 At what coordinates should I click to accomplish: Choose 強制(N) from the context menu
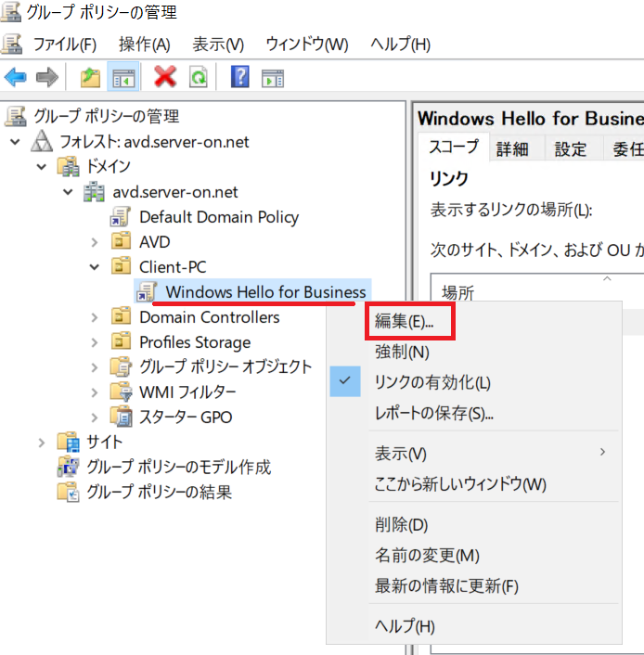click(474, 352)
